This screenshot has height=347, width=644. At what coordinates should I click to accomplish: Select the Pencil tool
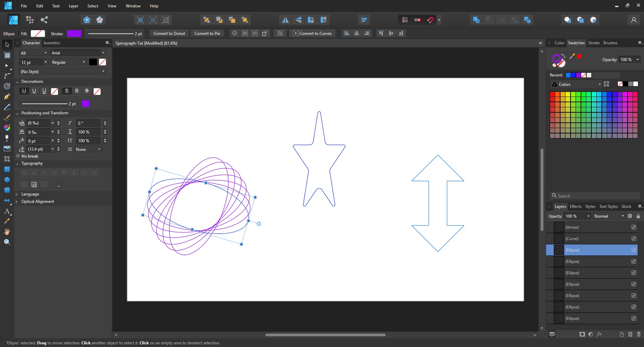7,107
